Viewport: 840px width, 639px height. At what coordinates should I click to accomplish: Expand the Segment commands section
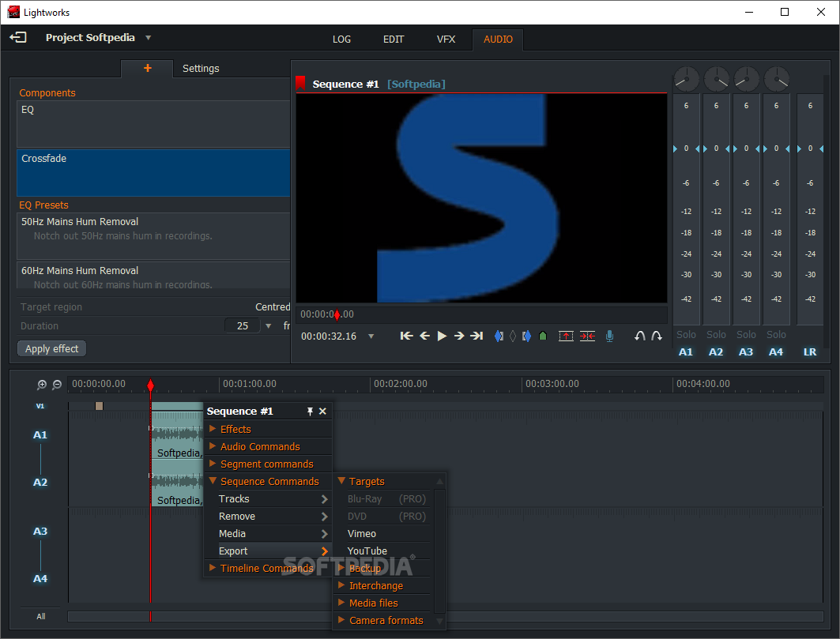coord(268,464)
